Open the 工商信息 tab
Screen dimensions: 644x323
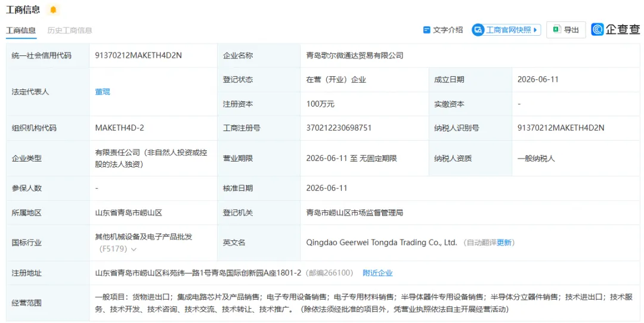[20, 30]
